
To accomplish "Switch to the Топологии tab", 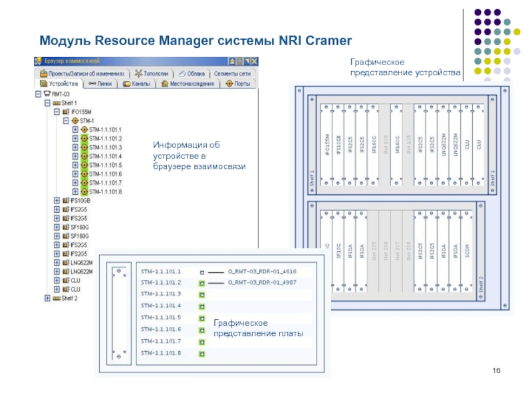I will pyautogui.click(x=151, y=73).
